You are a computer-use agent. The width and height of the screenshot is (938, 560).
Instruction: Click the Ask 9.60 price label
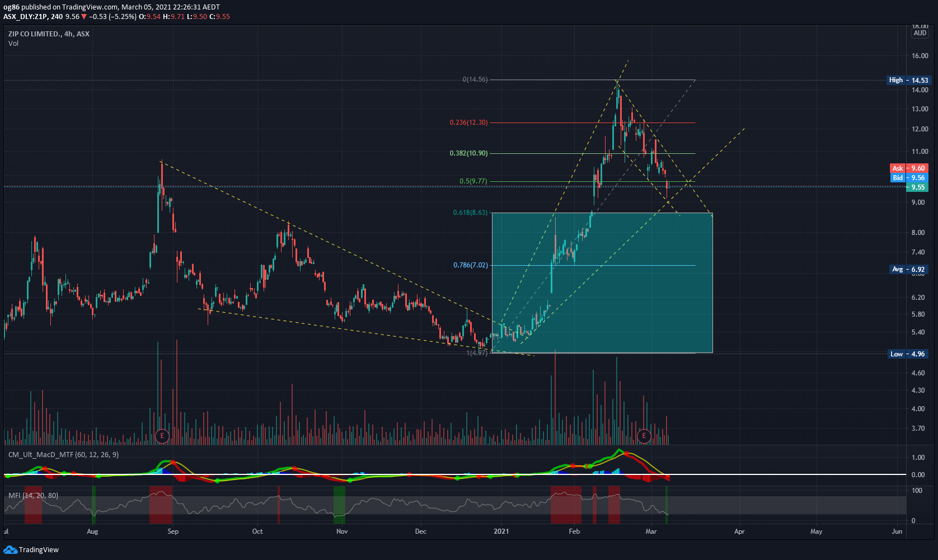coord(909,168)
